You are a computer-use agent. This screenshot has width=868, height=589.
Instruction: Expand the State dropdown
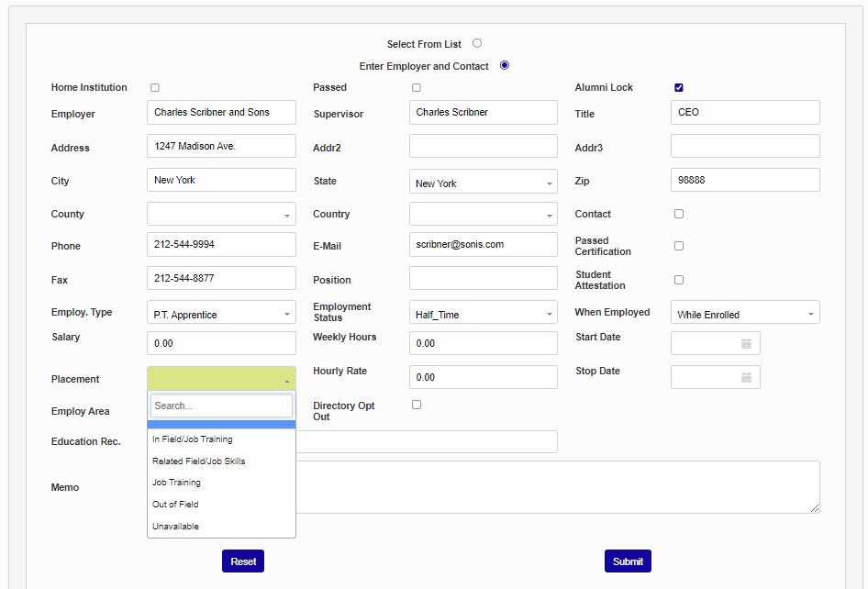point(483,183)
